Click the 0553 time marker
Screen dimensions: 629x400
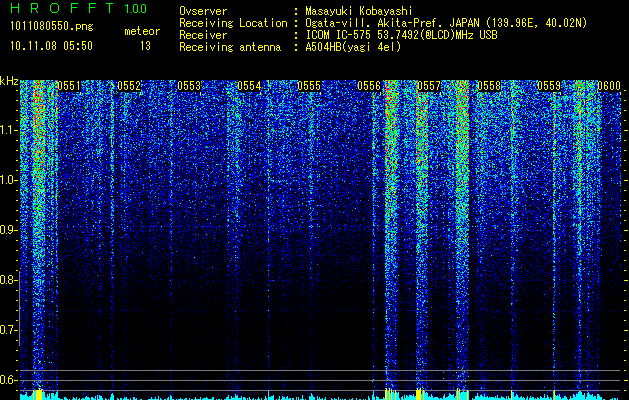[x=189, y=86]
